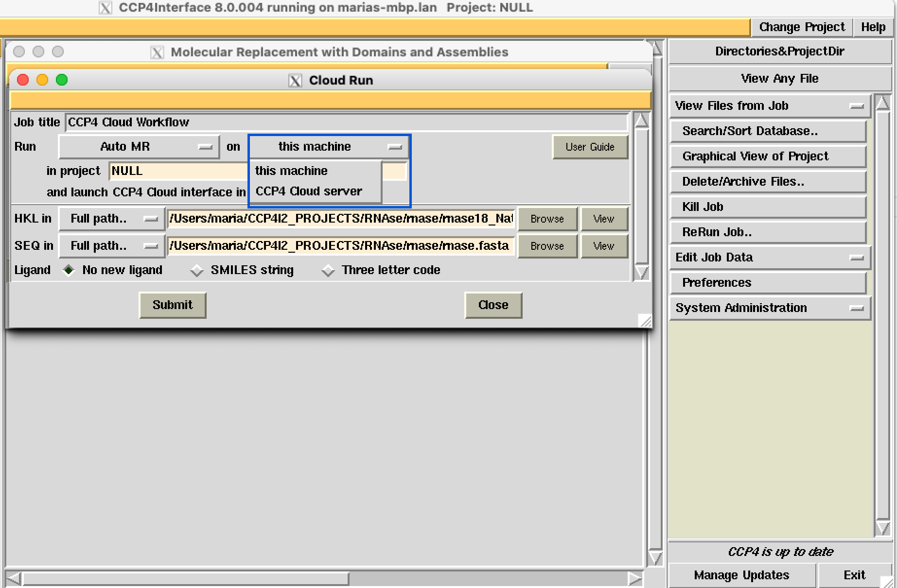Open the User Guide
Viewport: 897px width, 588px height.
tap(590, 147)
